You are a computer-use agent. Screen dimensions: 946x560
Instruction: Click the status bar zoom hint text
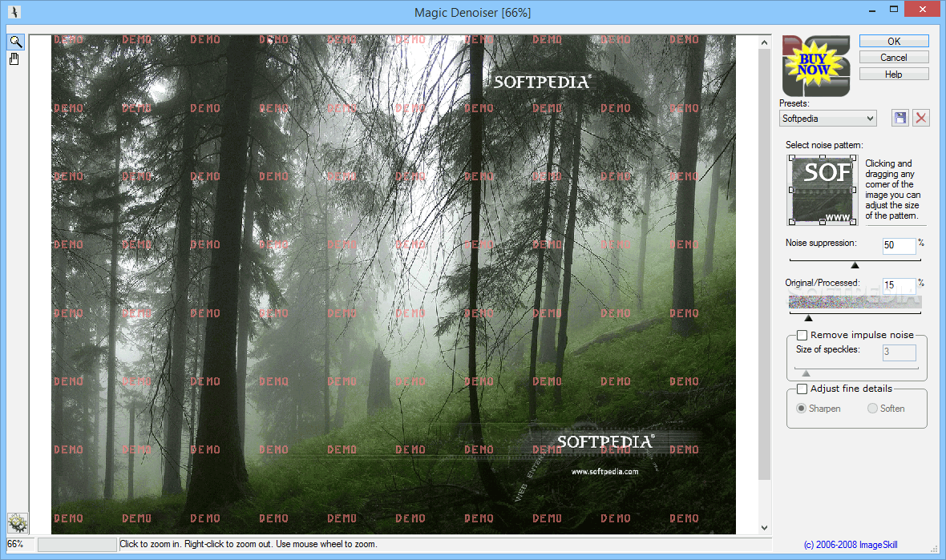tap(248, 544)
